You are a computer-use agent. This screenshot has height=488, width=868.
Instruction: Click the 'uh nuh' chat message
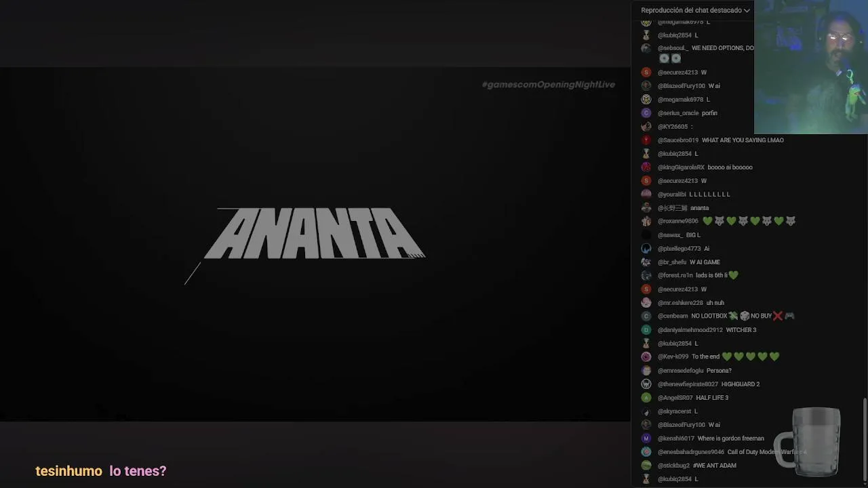pyautogui.click(x=715, y=303)
